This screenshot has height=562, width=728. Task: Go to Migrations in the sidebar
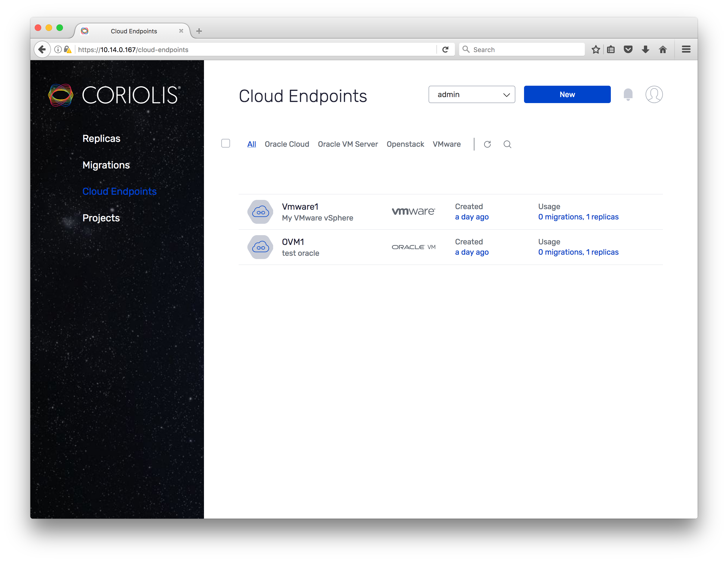point(106,165)
